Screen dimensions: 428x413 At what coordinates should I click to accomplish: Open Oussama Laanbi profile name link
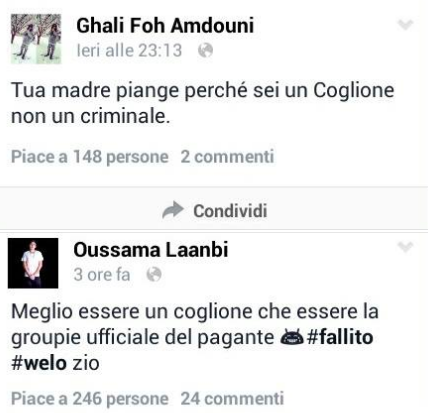coord(151,250)
